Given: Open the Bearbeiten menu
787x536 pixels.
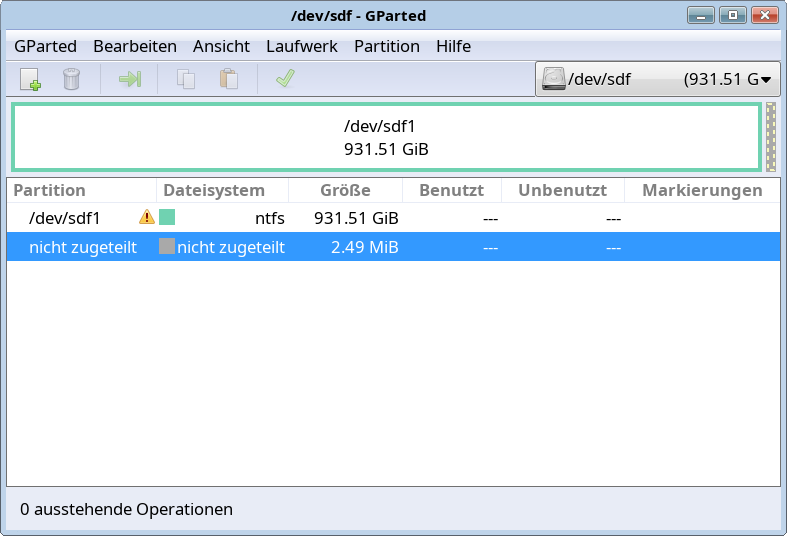Looking at the screenshot, I should (135, 46).
